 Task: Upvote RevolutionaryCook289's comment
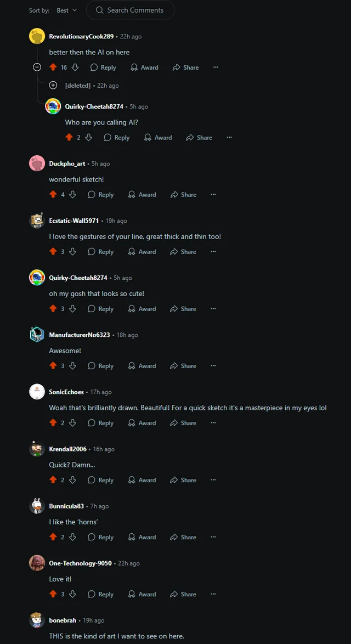coord(53,67)
